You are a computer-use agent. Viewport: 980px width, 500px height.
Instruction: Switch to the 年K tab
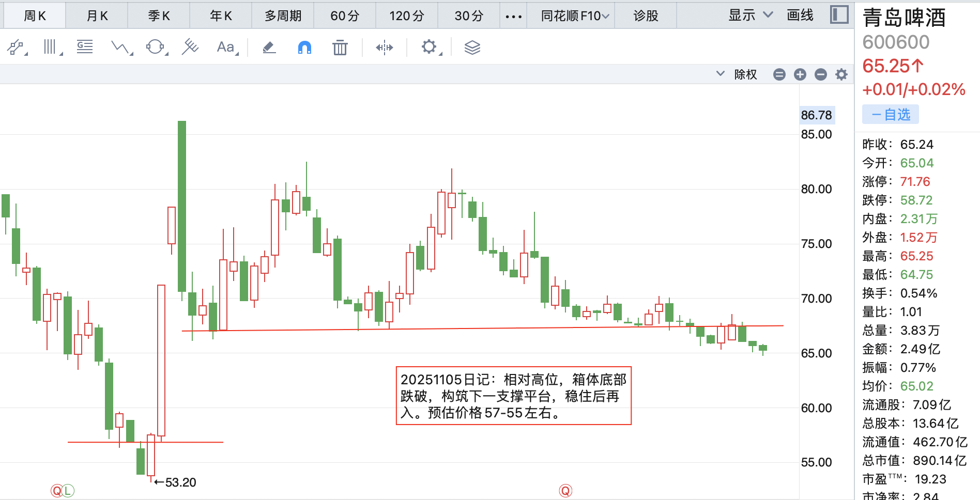point(221,16)
